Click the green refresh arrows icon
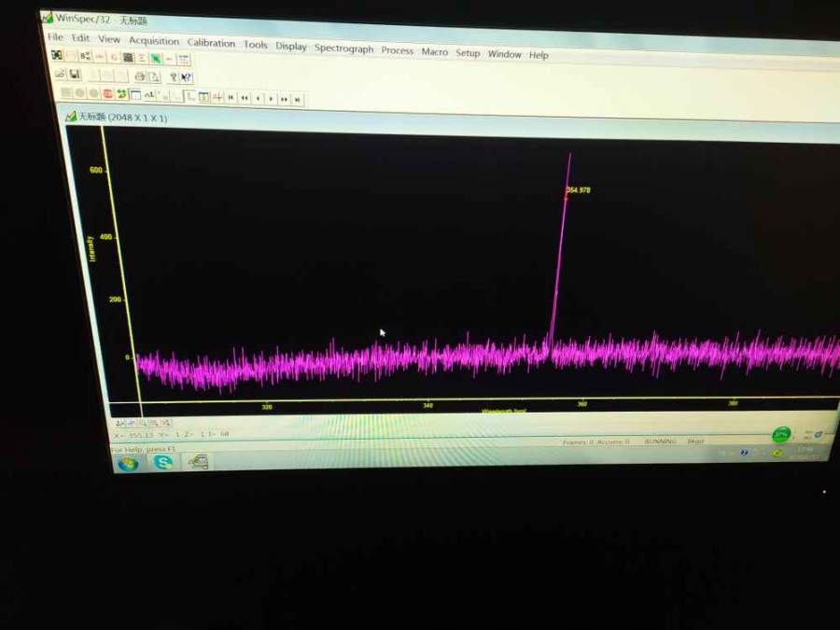840x630 pixels. (121, 94)
